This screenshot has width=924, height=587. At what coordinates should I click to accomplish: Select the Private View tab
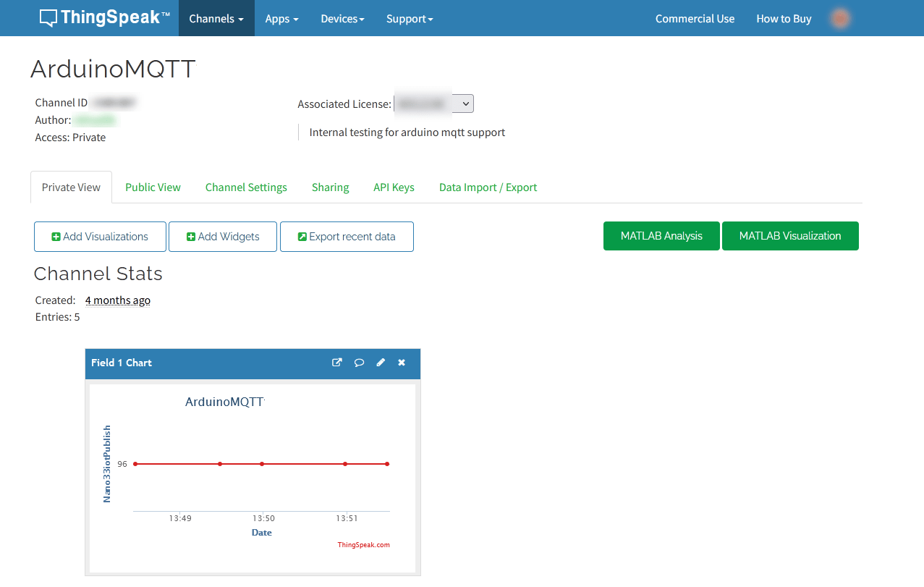[71, 187]
